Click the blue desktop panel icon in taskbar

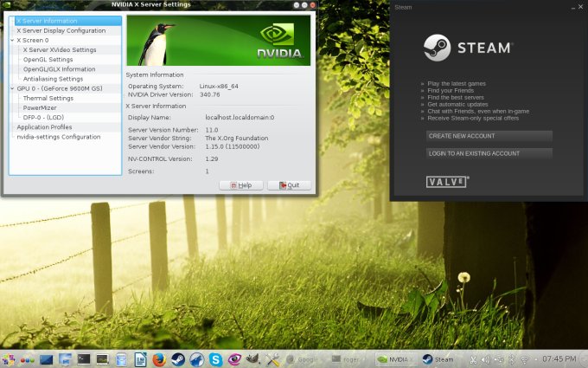click(46, 359)
